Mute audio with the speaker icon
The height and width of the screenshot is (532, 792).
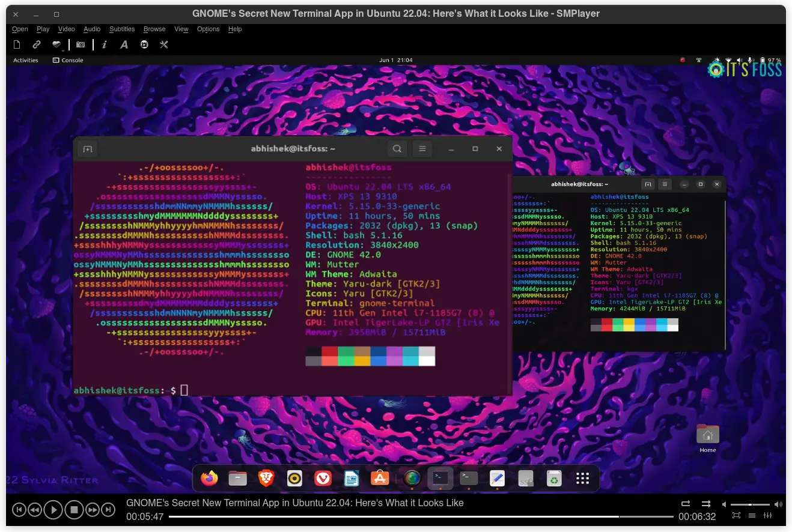pos(724,504)
